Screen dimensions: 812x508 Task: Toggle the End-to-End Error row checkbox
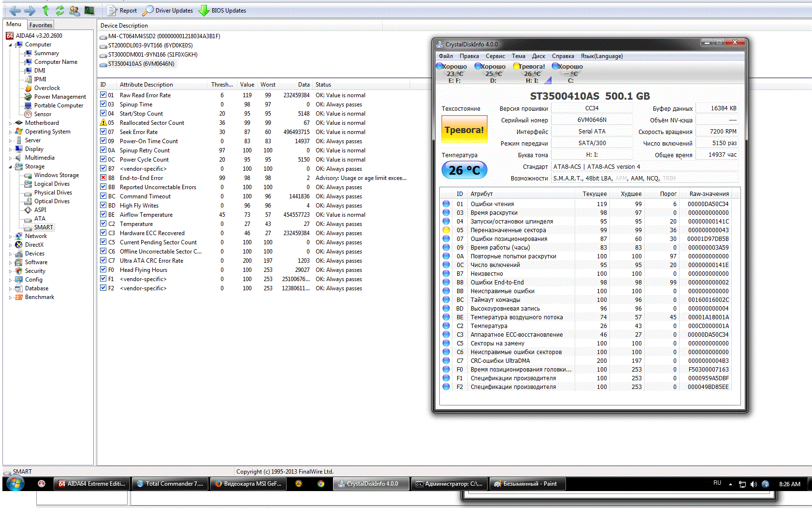103,178
